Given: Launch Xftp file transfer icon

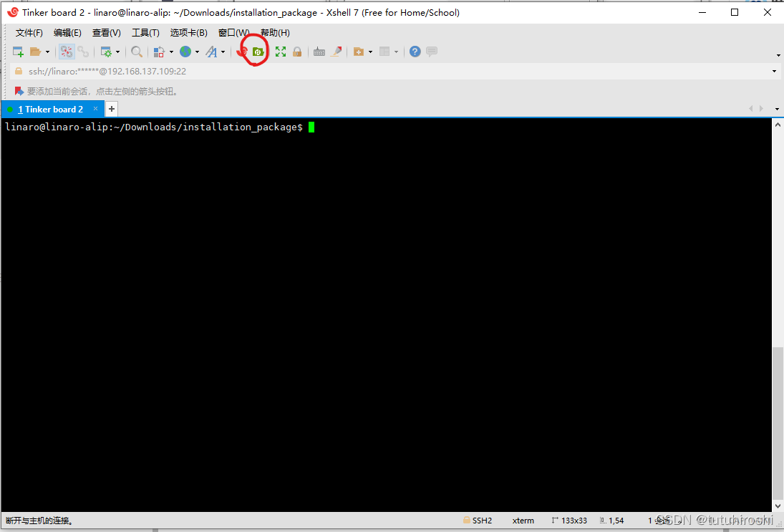Looking at the screenshot, I should pyautogui.click(x=258, y=52).
